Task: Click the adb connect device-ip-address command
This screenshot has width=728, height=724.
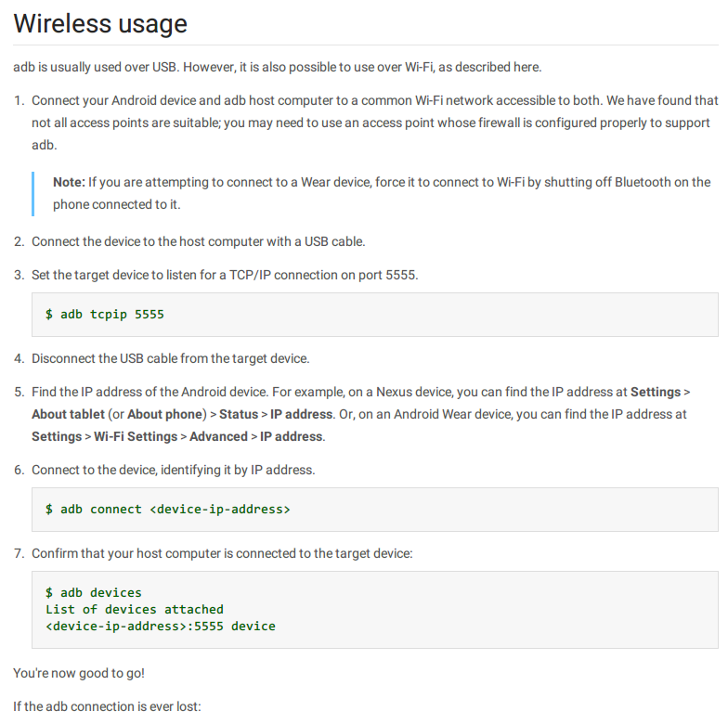Action: point(167,509)
